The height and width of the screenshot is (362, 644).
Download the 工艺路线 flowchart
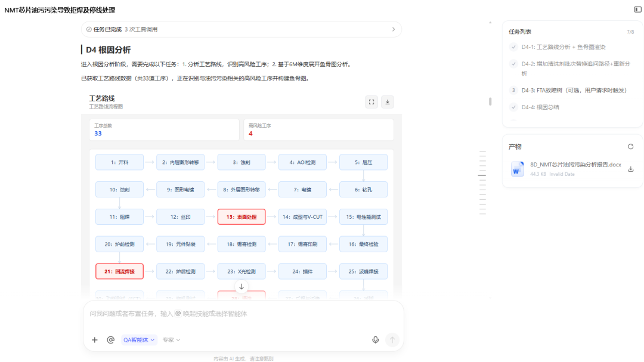[x=388, y=102]
